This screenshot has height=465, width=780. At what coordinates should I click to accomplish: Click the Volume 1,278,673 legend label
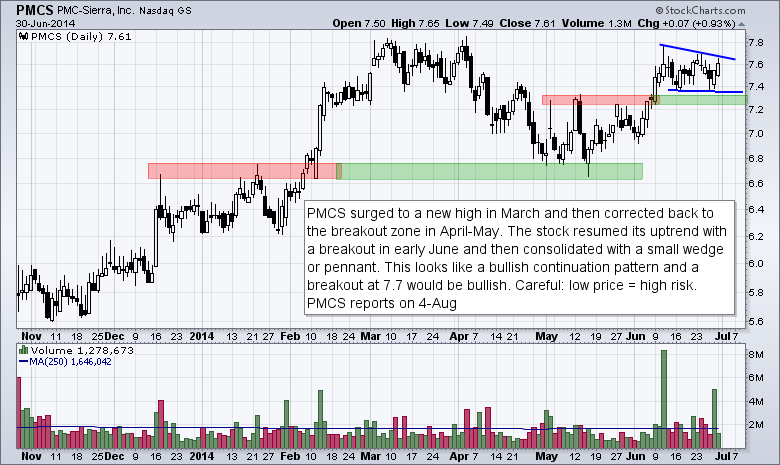click(82, 350)
